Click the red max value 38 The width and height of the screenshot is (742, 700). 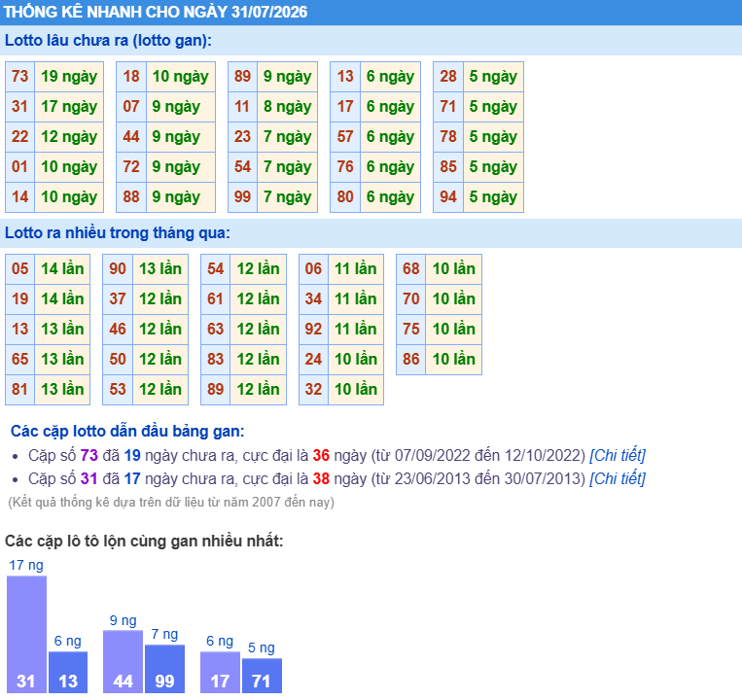[321, 478]
